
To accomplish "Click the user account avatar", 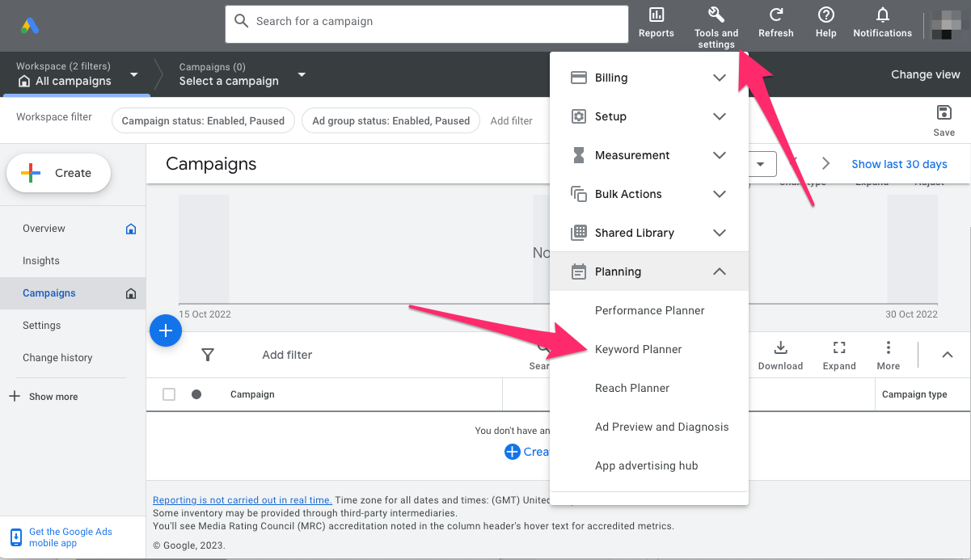I will [947, 25].
